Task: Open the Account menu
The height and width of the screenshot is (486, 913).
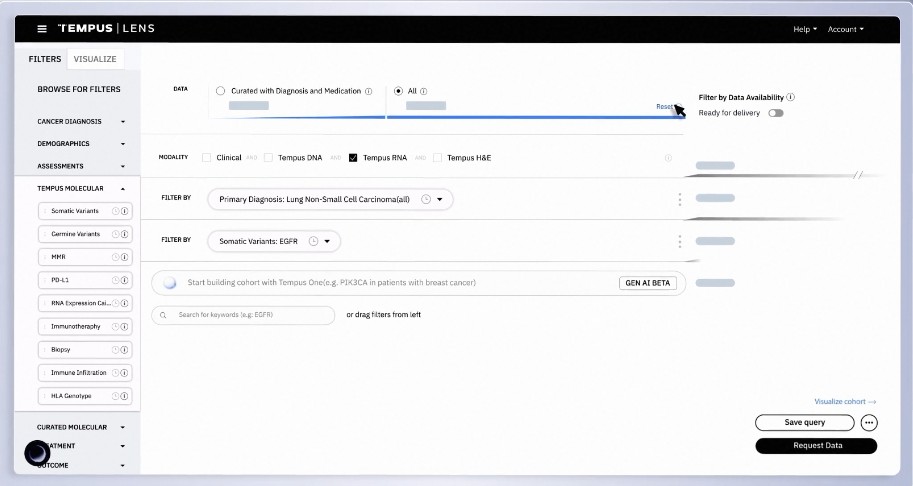Action: point(845,29)
